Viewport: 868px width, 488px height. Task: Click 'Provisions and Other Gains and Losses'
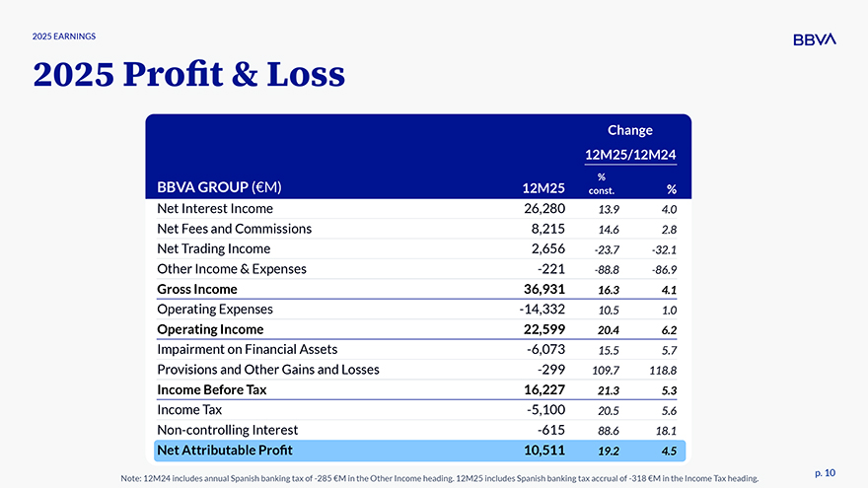(268, 370)
